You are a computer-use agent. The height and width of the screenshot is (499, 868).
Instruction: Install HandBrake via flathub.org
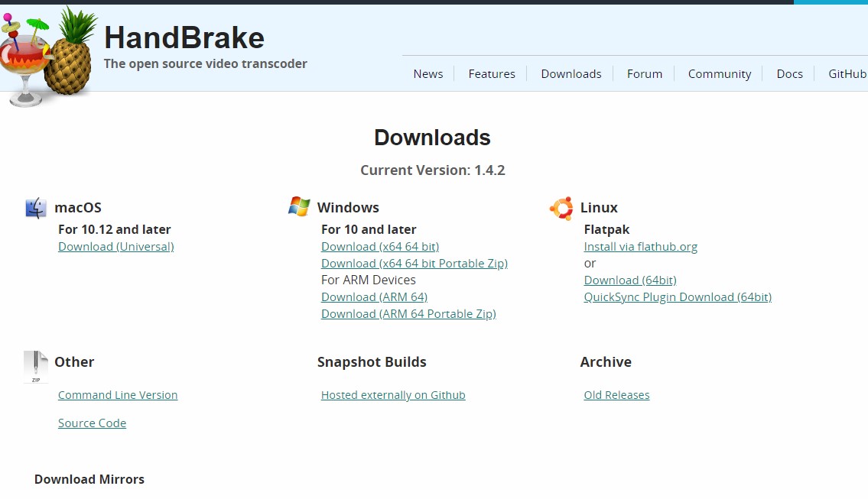[x=641, y=246]
